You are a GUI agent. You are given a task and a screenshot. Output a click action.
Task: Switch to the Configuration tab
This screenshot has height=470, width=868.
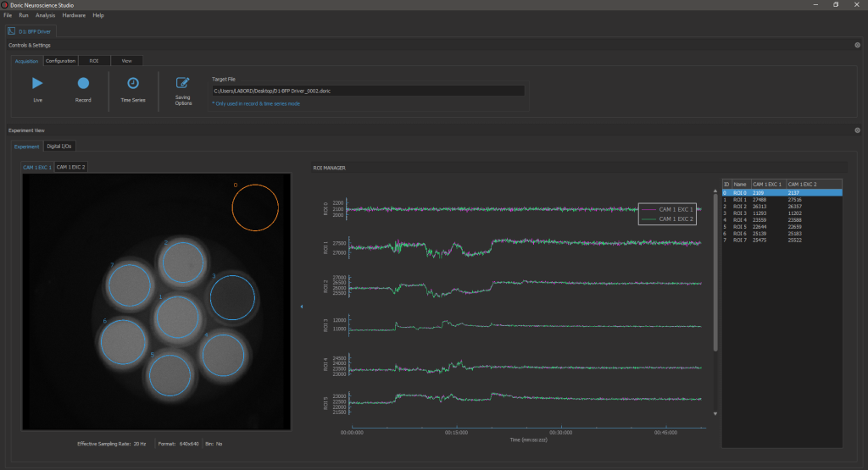point(60,61)
